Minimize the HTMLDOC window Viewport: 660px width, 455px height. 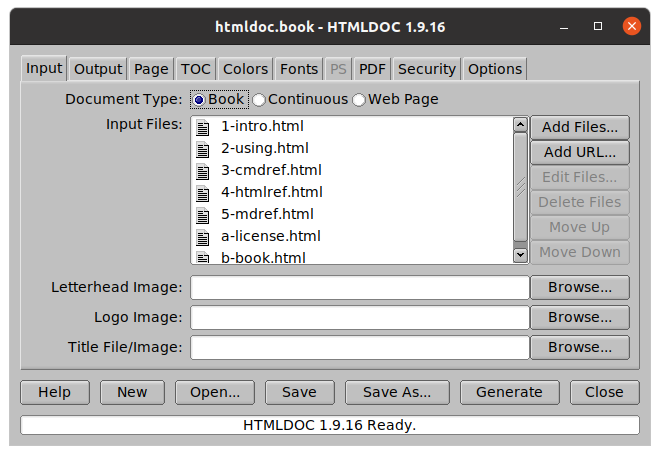coord(564,27)
